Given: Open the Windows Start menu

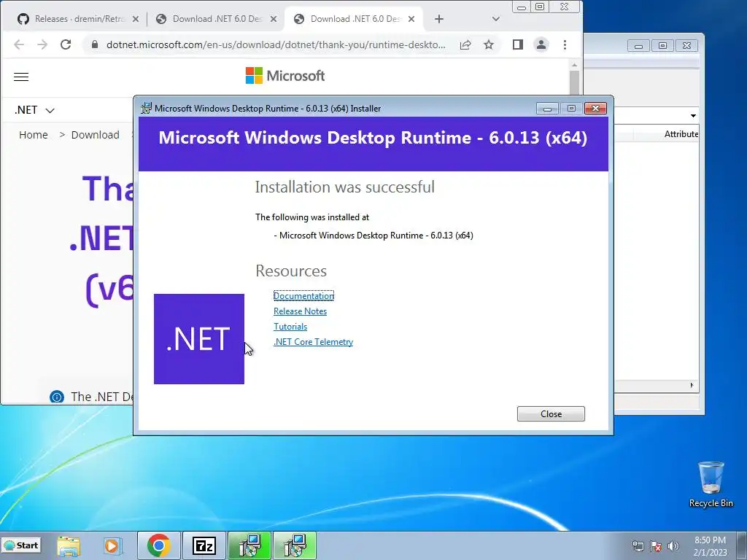Looking at the screenshot, I should pyautogui.click(x=21, y=545).
